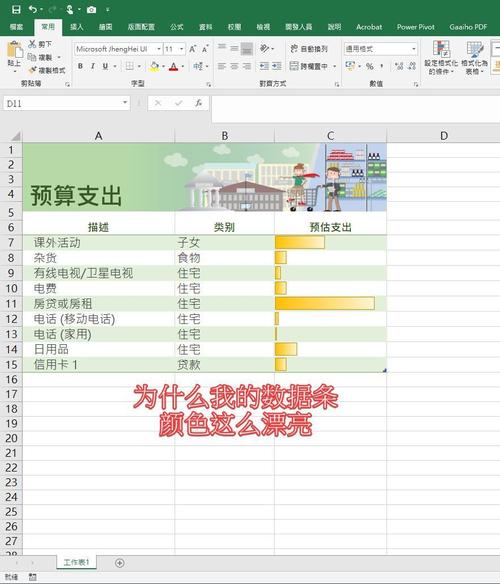Switch to the Formulas (公式) tab
The image size is (500, 584).
(177, 27)
